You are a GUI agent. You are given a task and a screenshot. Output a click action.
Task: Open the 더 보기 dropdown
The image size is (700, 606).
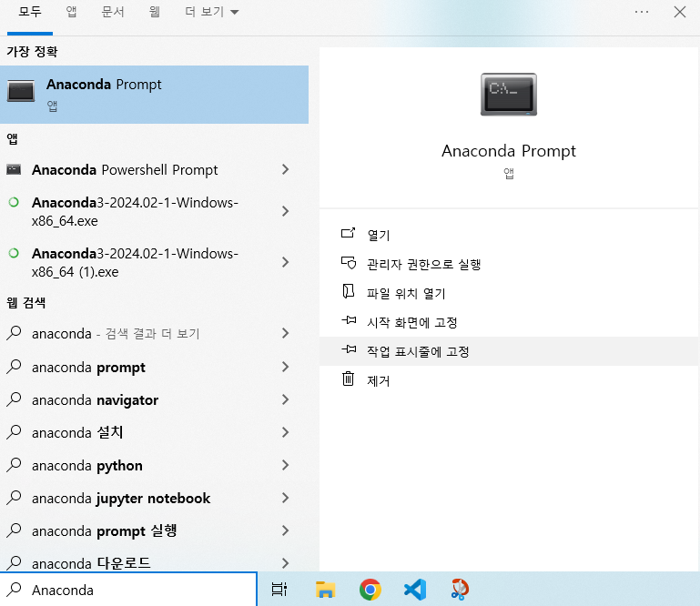click(x=211, y=12)
